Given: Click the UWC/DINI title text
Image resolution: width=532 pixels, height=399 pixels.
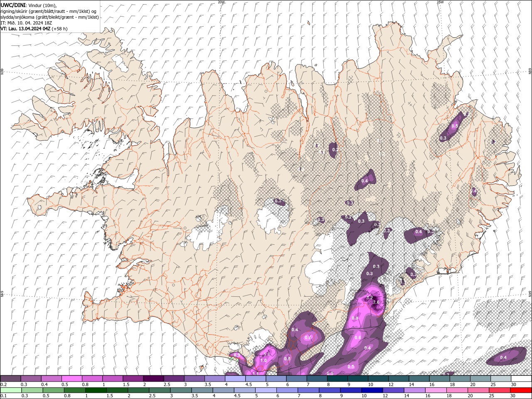Looking at the screenshot, I should 13,5.
